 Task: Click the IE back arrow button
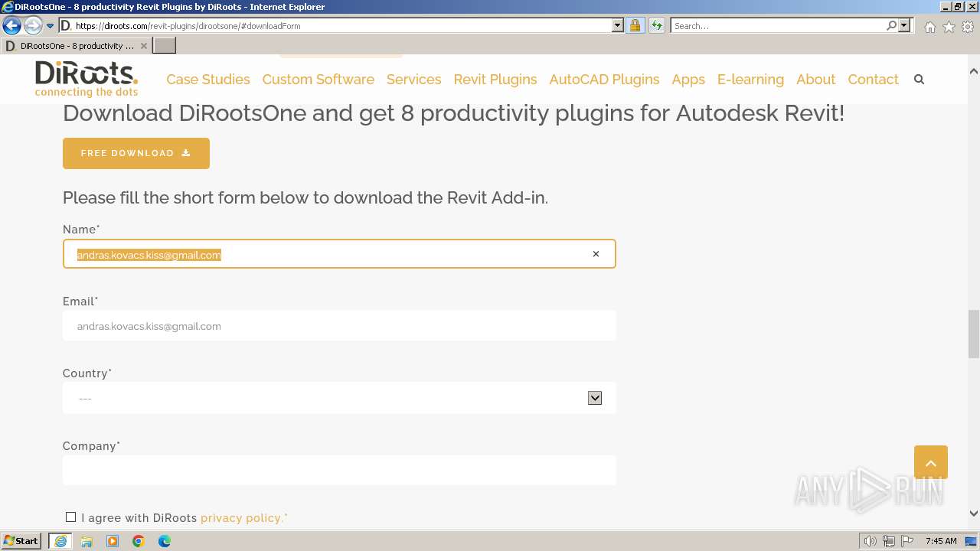coord(12,25)
